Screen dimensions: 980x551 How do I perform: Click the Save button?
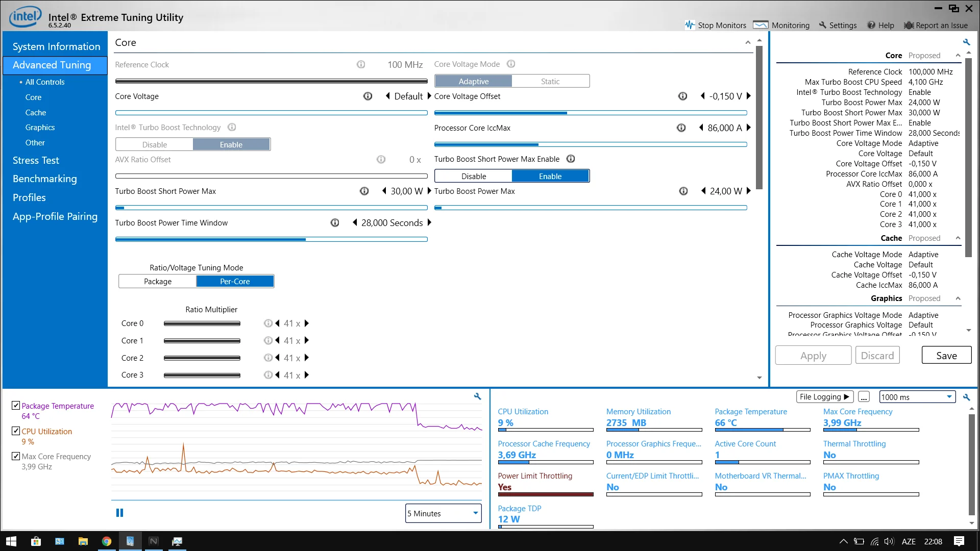946,356
